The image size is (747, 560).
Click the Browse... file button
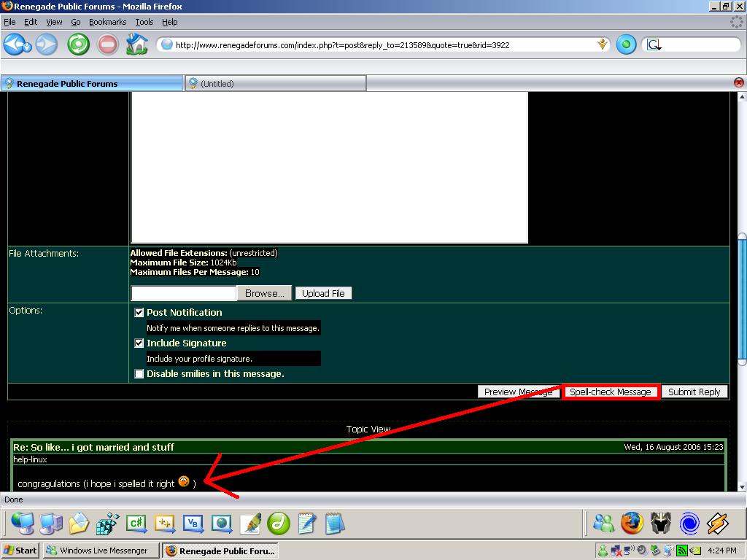[x=264, y=293]
